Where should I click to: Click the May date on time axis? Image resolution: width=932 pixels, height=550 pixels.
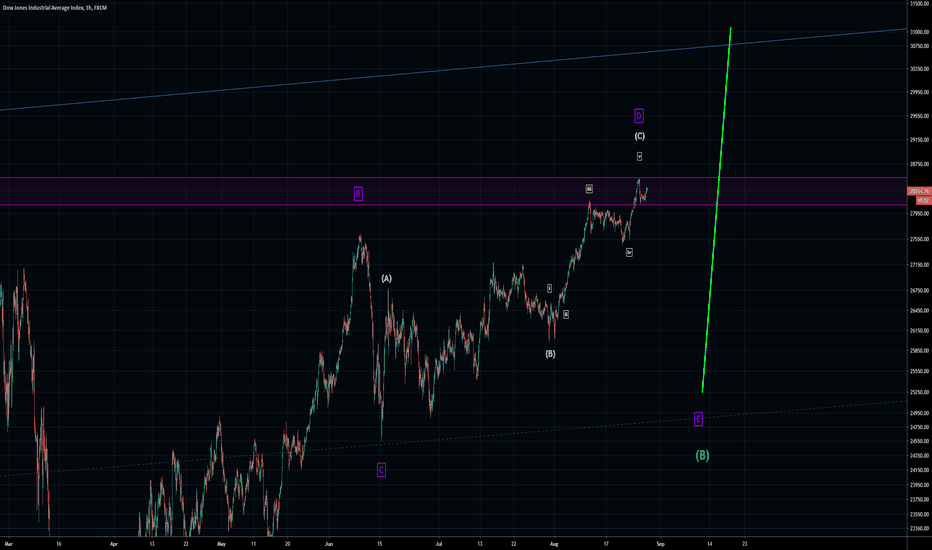[x=221, y=543]
